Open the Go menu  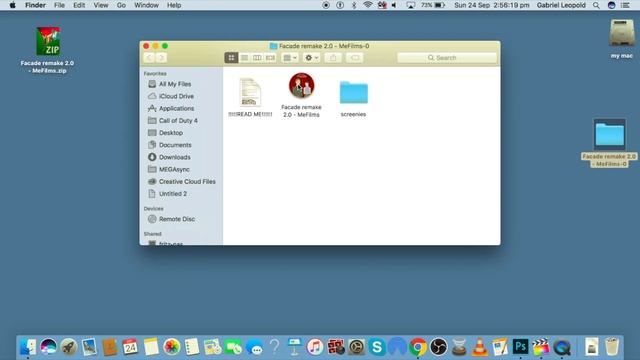pos(121,5)
